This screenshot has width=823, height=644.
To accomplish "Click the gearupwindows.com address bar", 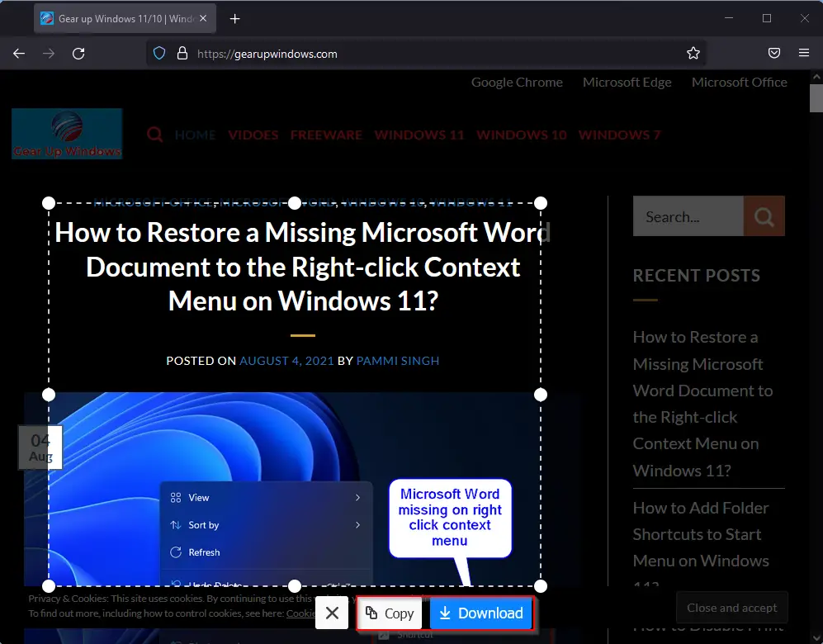I will click(425, 54).
